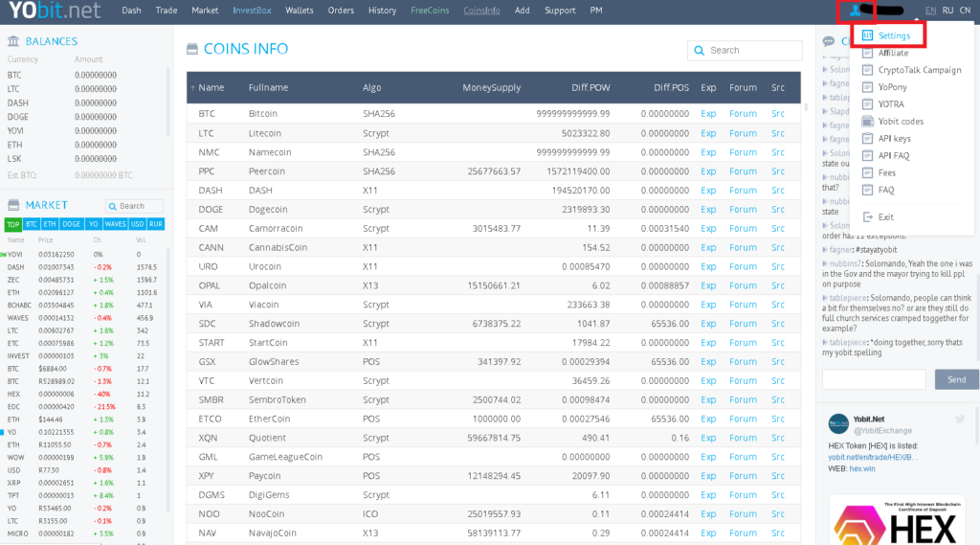Open Market navigation item

coord(205,11)
